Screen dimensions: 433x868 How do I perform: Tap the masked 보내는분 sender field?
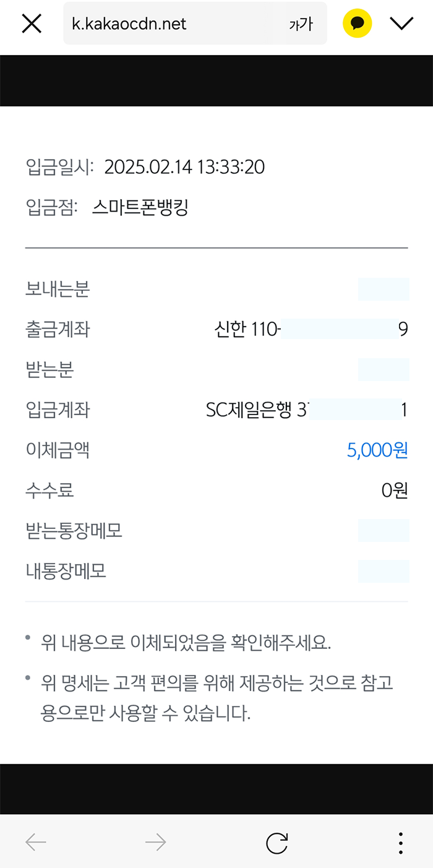pos(384,289)
